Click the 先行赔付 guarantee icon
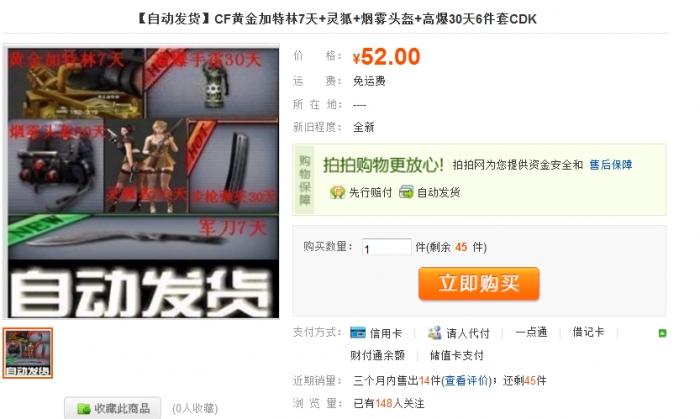This screenshot has width=700, height=419. 338,192
